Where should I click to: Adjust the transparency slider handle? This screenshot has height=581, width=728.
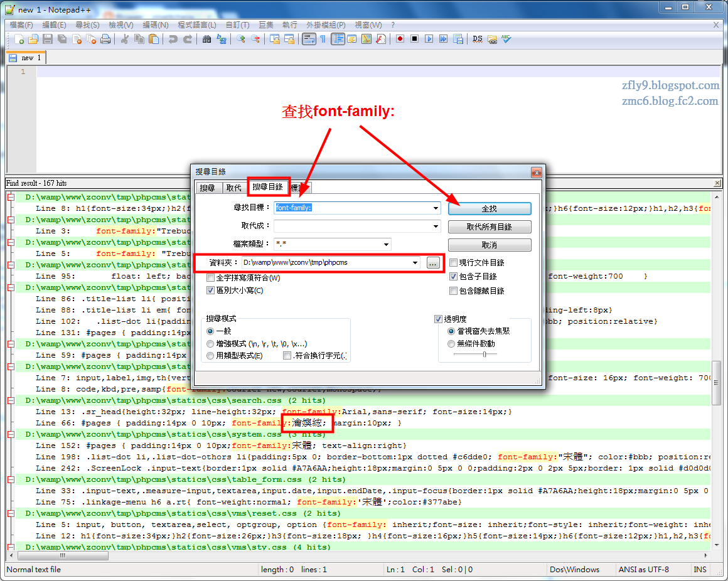pyautogui.click(x=484, y=354)
